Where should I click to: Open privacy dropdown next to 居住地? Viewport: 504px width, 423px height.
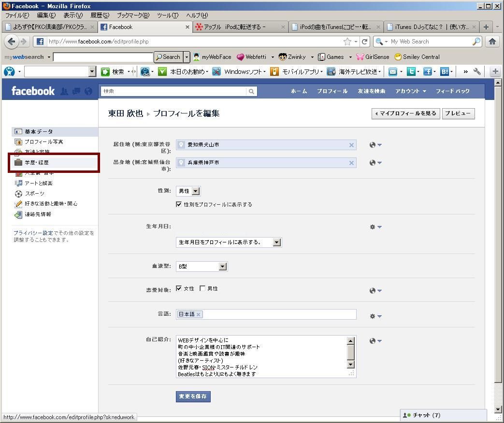(375, 145)
